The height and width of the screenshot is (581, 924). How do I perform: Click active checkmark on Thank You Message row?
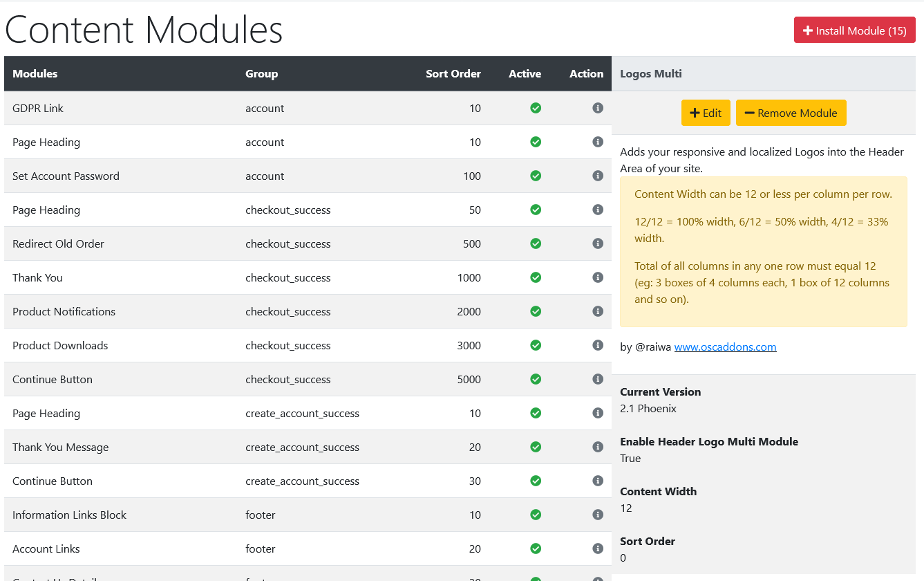click(536, 447)
